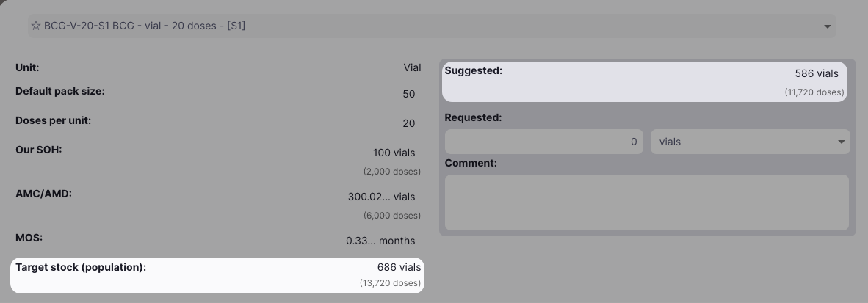Click the Requested label
This screenshot has height=303, width=868.
point(473,117)
